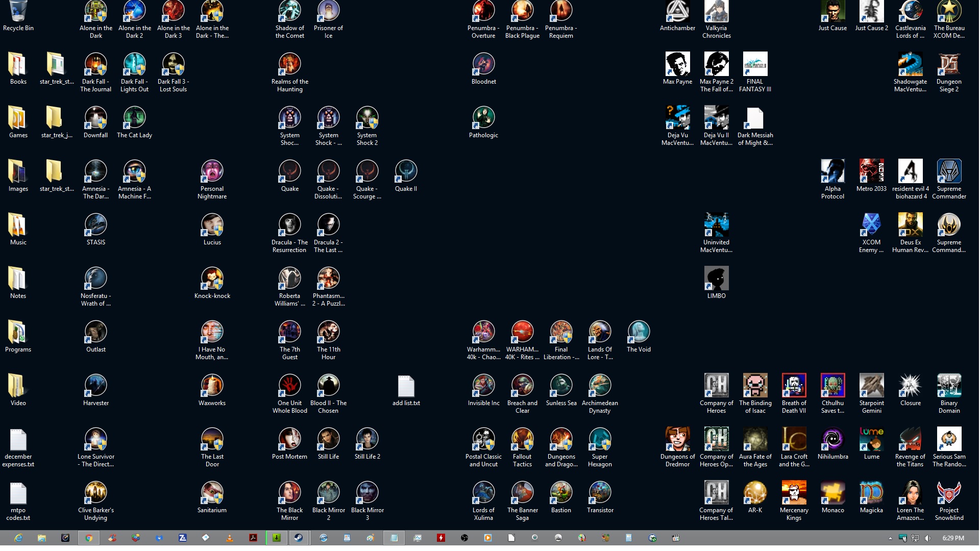The height and width of the screenshot is (551, 980).
Task: Open the volume control in tray
Action: point(927,538)
